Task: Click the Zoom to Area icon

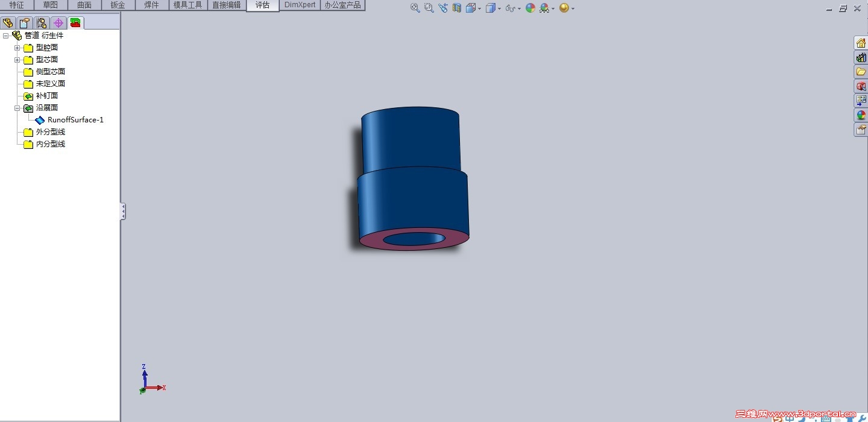Action: [x=429, y=8]
